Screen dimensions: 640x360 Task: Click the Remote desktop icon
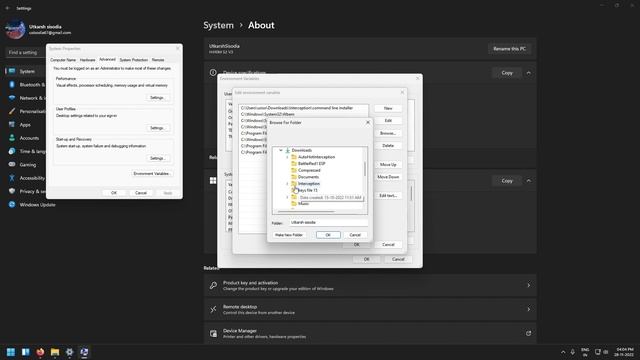coord(213,309)
